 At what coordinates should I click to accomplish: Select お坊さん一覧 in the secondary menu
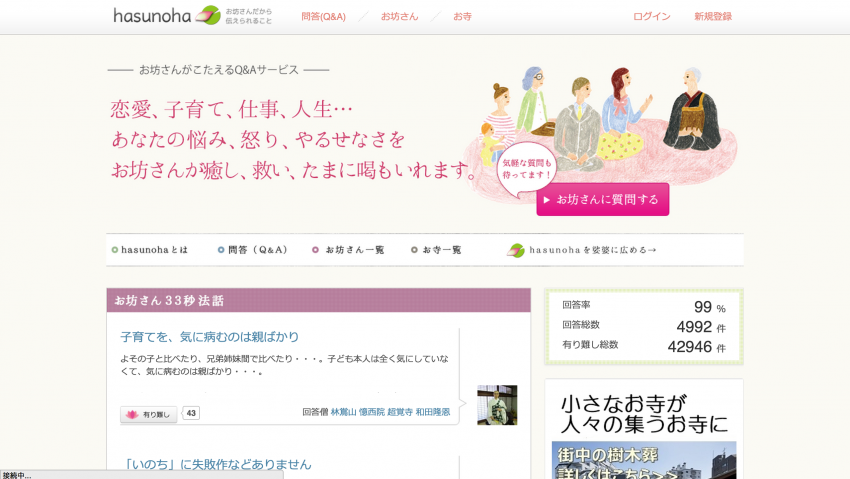(x=354, y=250)
